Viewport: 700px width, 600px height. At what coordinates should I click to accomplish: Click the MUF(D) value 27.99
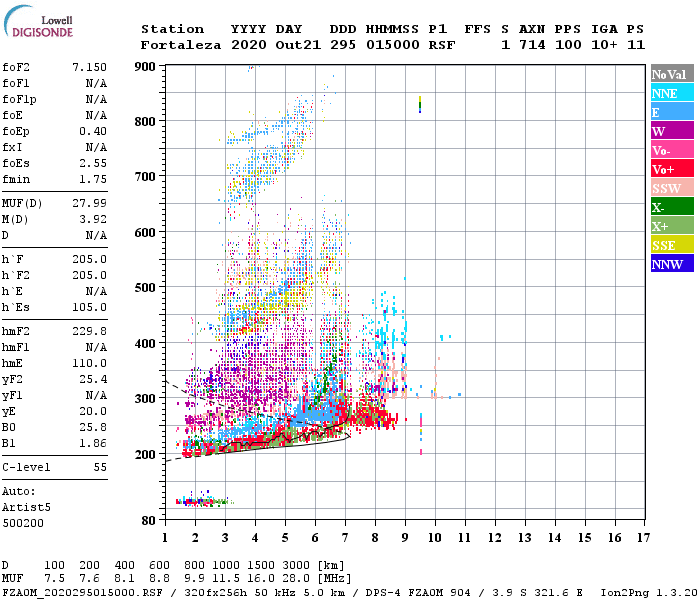click(x=89, y=204)
